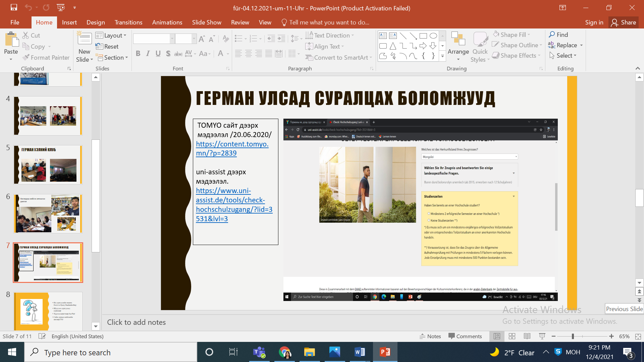Toggle center text alignment

click(x=249, y=54)
